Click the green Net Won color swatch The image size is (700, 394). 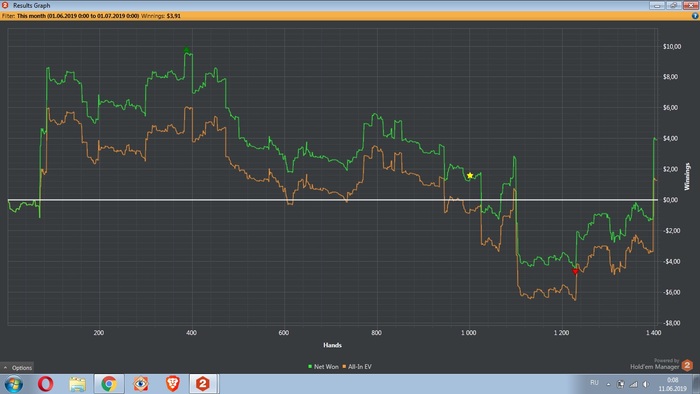[x=310, y=367]
